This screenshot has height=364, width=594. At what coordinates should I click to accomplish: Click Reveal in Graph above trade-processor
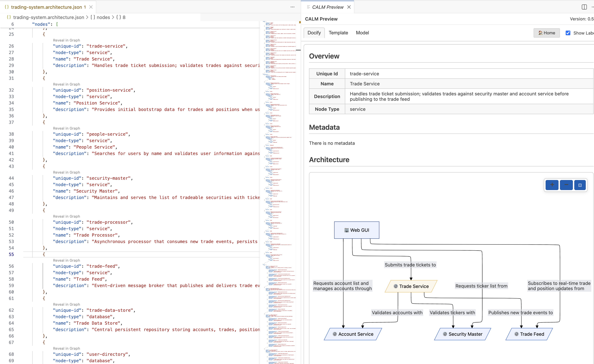pos(66,216)
